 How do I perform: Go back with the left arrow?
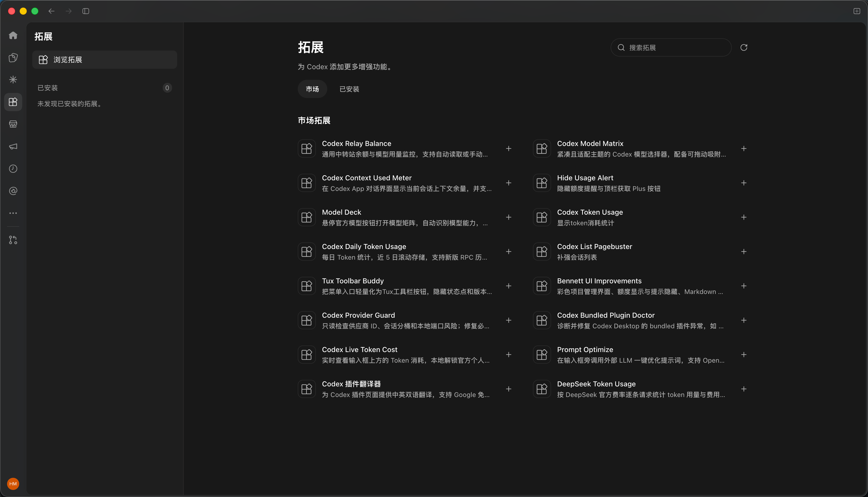[51, 11]
